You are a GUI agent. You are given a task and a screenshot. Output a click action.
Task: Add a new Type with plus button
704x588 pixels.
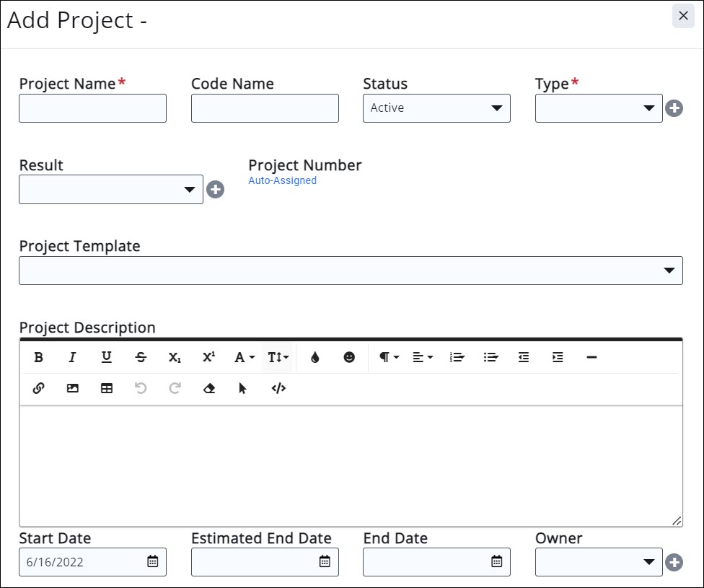[674, 108]
